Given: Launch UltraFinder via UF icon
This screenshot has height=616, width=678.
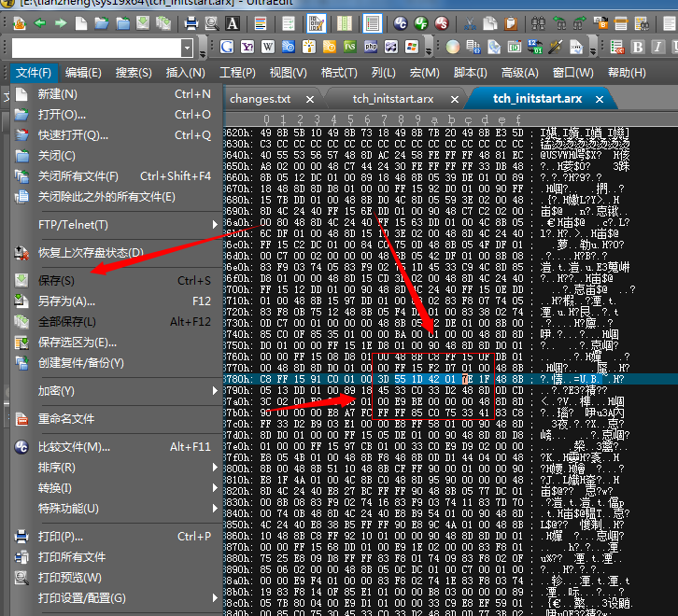Looking at the screenshot, I should 421,23.
